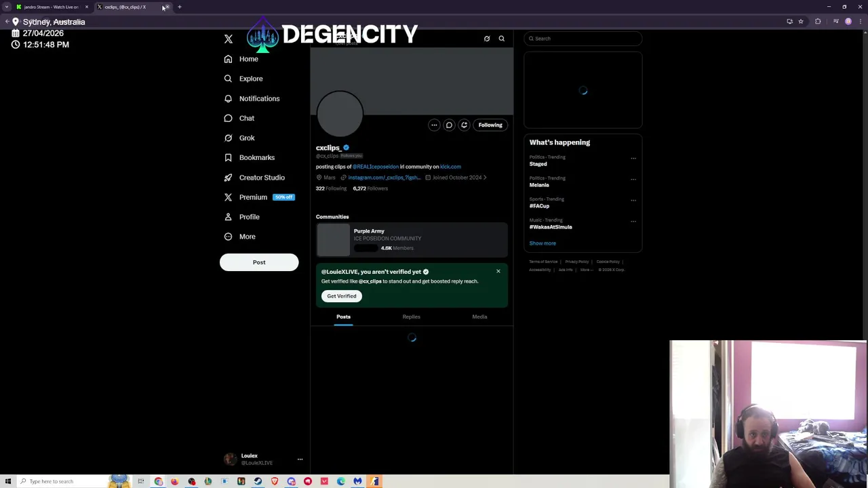The image size is (868, 488).
Task: Open more options for the Staged trend
Action: click(x=633, y=159)
